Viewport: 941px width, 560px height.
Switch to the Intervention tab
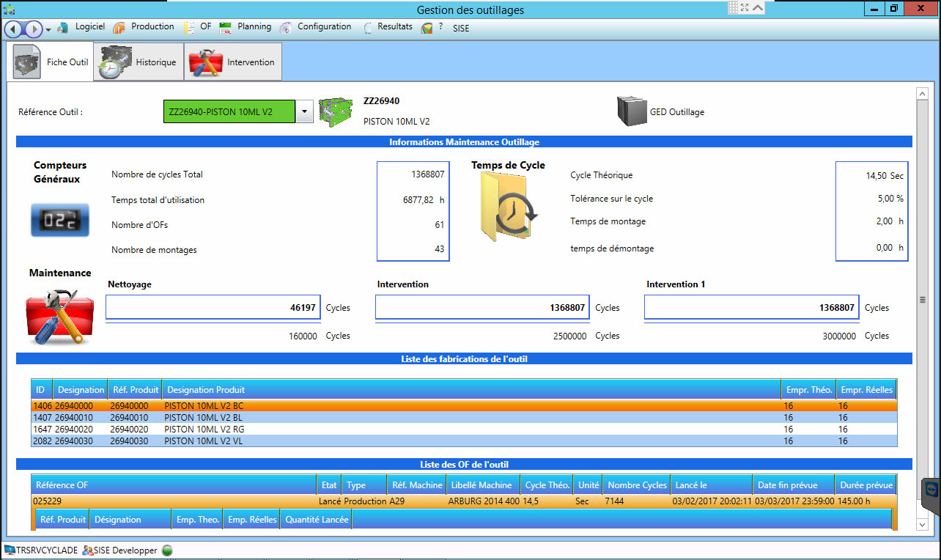(233, 62)
